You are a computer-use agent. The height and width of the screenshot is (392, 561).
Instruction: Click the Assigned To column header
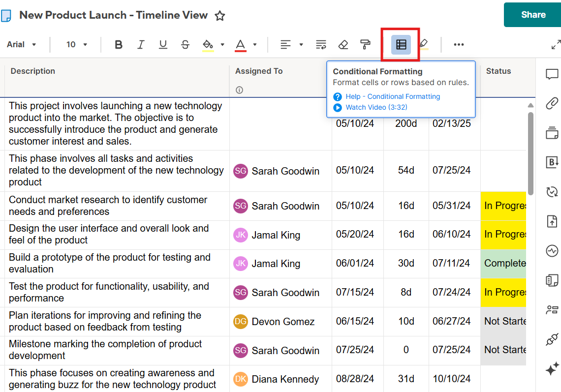(259, 71)
